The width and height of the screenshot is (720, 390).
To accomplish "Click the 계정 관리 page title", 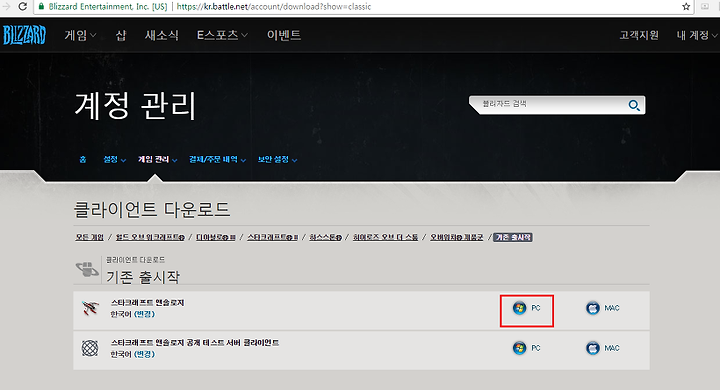I will pos(135,106).
